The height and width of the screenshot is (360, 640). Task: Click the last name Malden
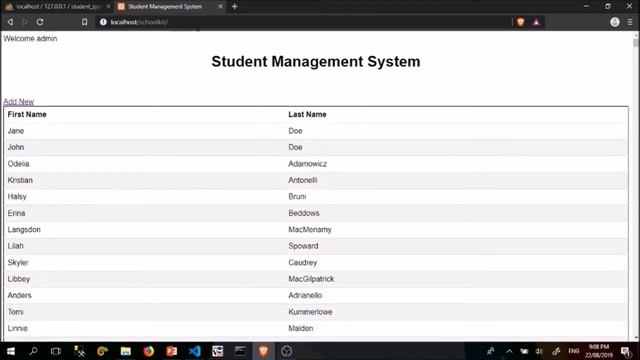[301, 328]
